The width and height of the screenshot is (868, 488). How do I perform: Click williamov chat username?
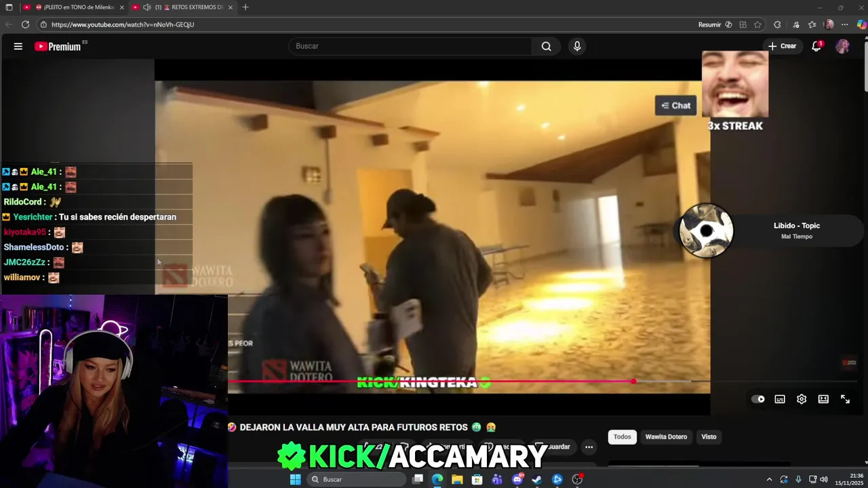[21, 277]
